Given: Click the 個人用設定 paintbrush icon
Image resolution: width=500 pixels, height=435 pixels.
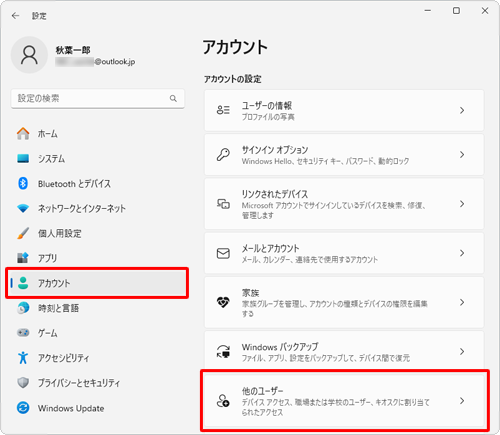Looking at the screenshot, I should [23, 233].
